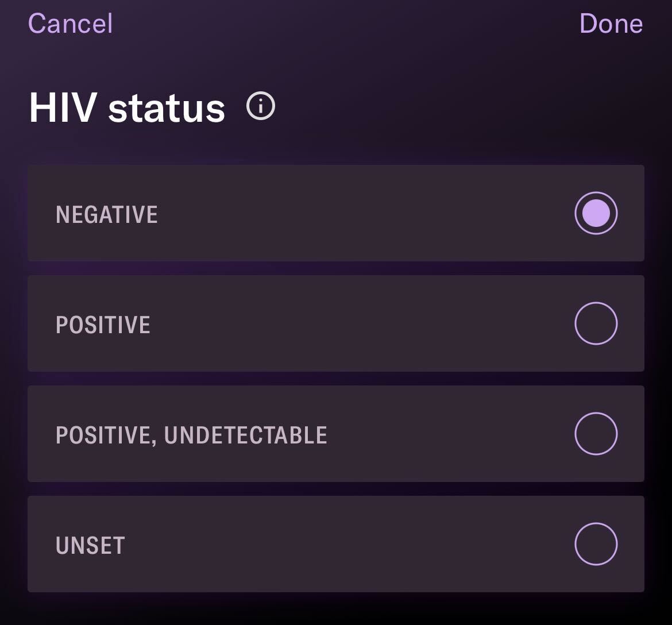Mark status as undetectable using its radio
Image resolution: width=672 pixels, height=625 pixels.
[x=596, y=433]
